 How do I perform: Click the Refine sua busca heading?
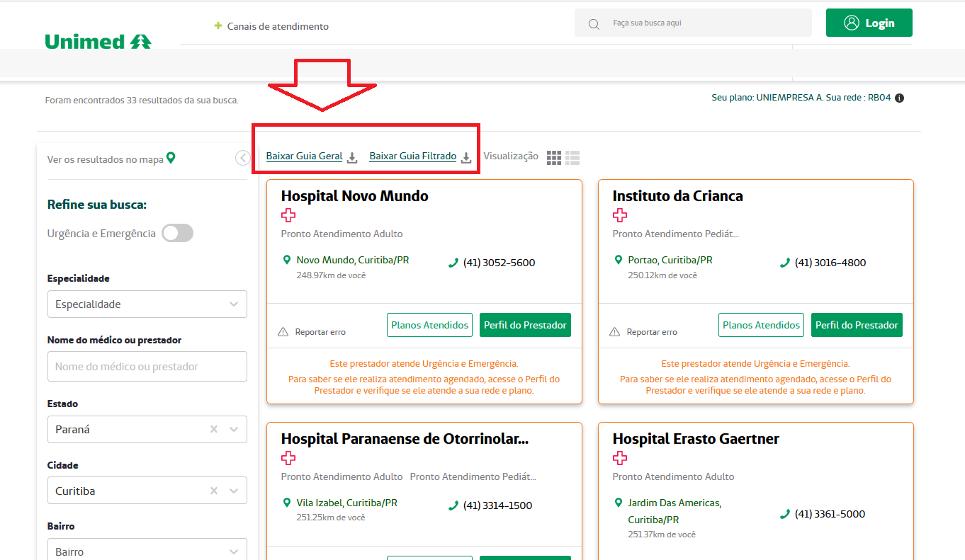(97, 205)
